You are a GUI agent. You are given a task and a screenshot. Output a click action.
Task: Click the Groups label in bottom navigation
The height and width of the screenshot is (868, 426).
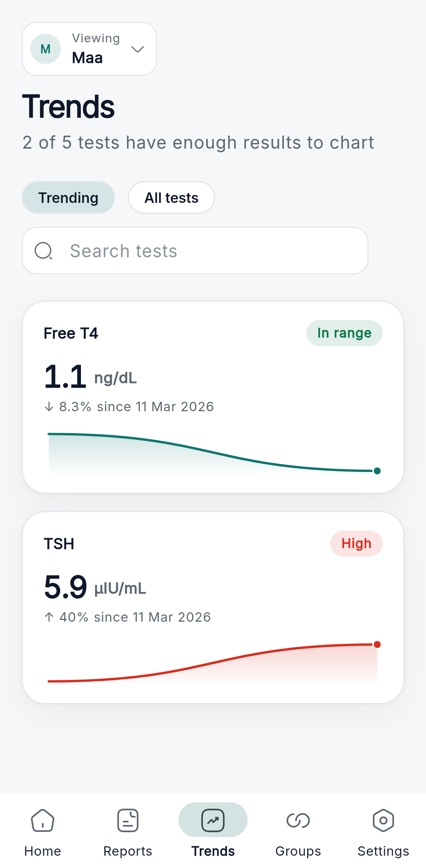298,851
